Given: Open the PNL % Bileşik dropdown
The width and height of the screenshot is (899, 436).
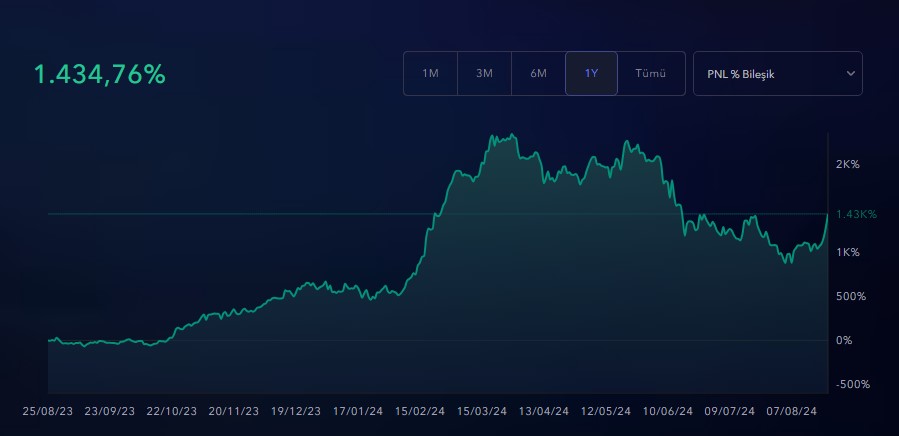Looking at the screenshot, I should click(777, 73).
